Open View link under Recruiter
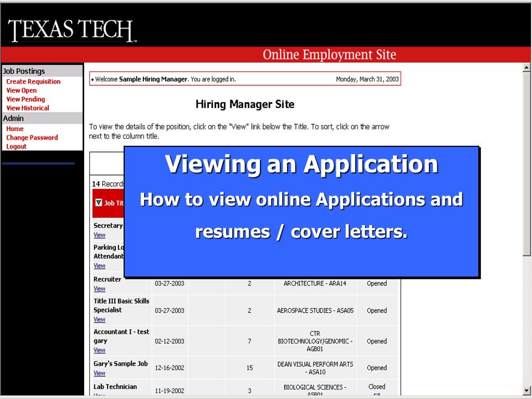 click(x=99, y=289)
